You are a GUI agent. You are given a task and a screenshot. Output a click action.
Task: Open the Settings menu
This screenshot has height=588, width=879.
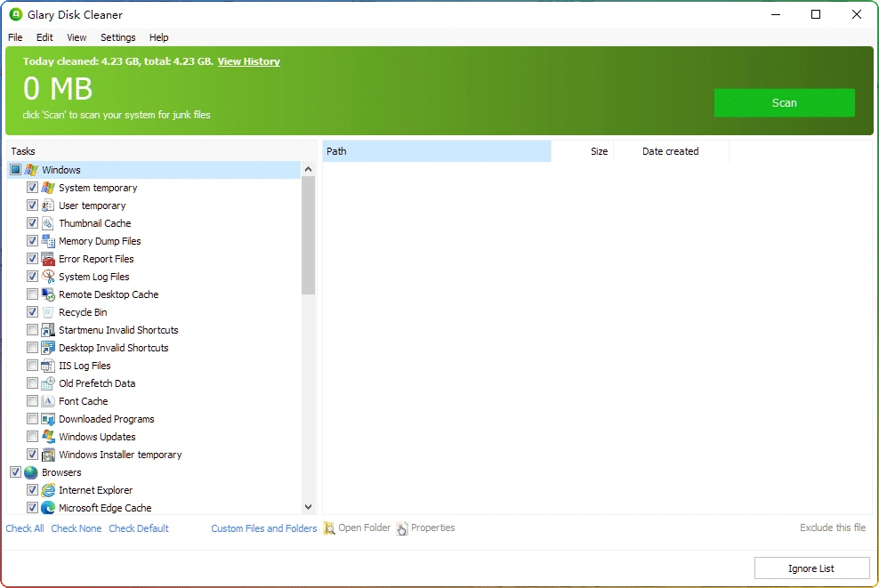[x=117, y=37]
